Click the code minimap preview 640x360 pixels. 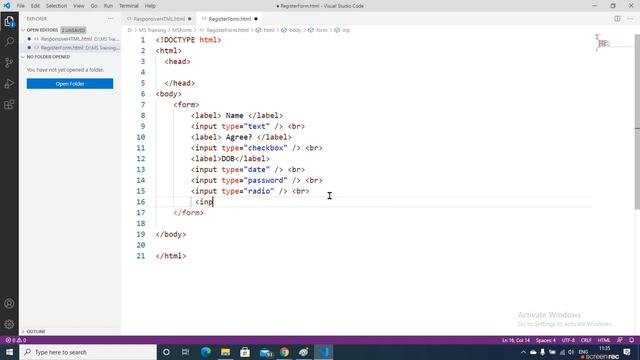[x=603, y=42]
